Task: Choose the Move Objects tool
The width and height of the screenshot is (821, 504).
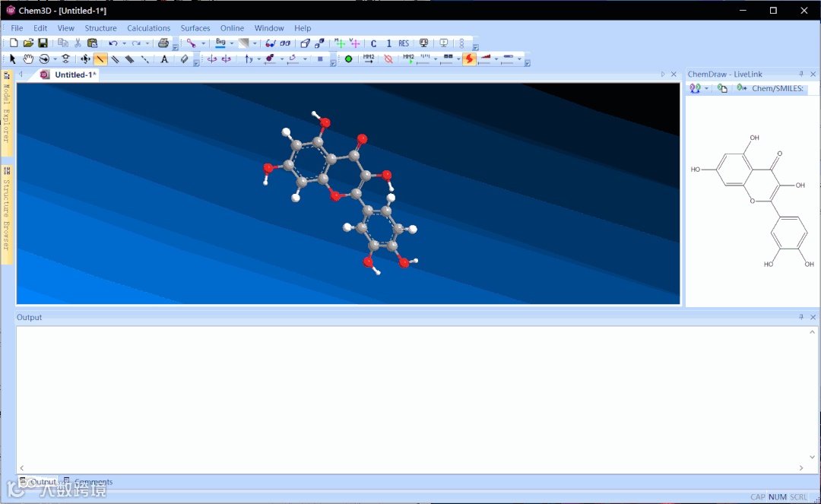Action: 85,59
